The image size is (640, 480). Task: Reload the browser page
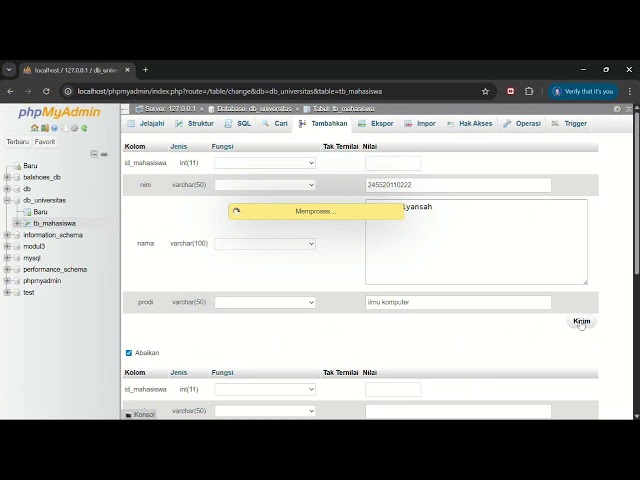[x=46, y=91]
